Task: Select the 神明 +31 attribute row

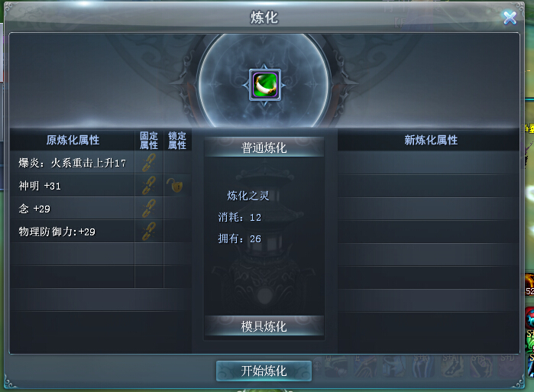Action: pyautogui.click(x=73, y=185)
